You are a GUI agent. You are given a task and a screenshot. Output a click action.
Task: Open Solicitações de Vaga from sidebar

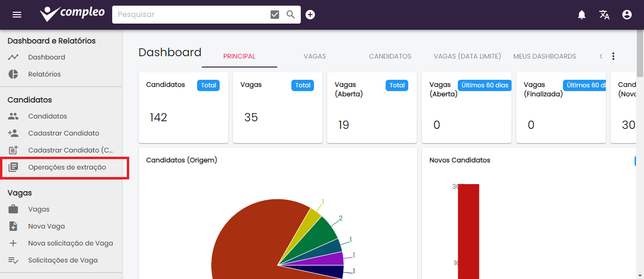pyautogui.click(x=63, y=260)
